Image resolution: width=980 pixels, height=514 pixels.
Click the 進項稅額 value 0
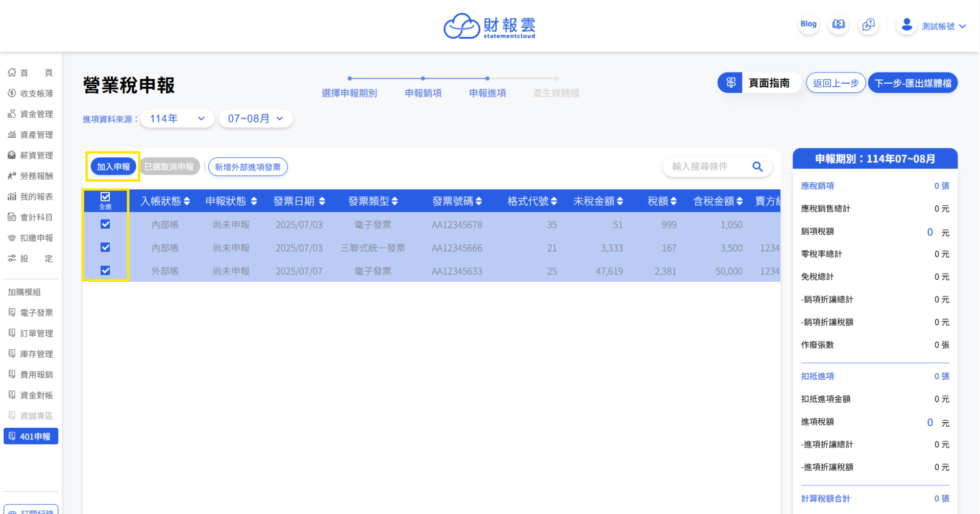tap(930, 423)
